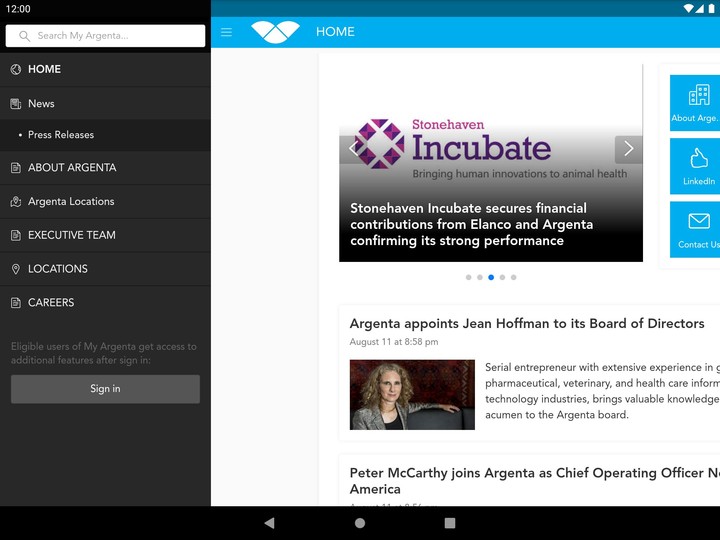This screenshot has width=720, height=540.
Task: Jump to the first carousel dot
Action: pos(468,277)
